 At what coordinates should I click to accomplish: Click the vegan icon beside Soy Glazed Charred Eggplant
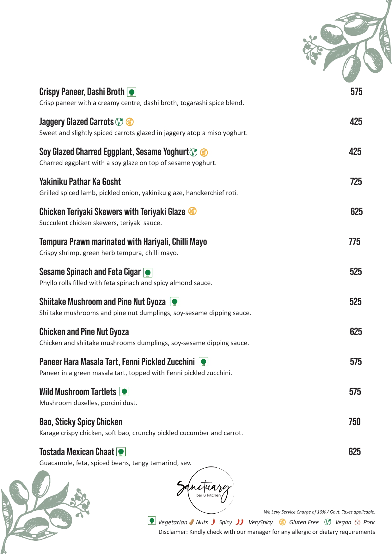coord(193,152)
